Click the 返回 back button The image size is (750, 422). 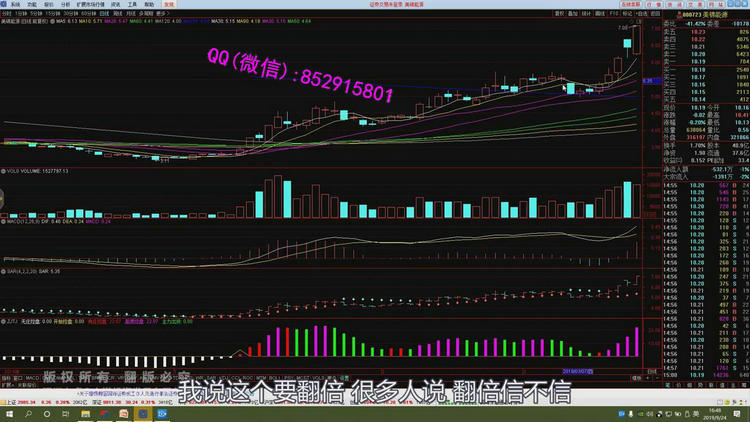click(657, 12)
